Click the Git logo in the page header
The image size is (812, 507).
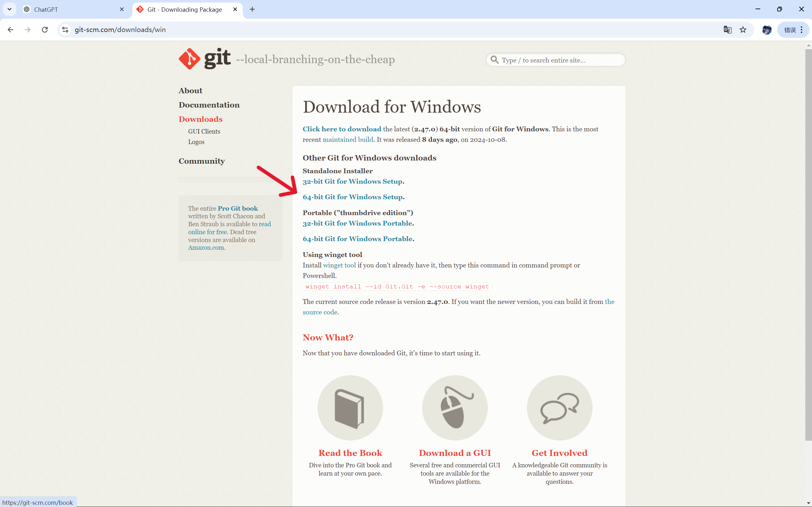point(205,59)
